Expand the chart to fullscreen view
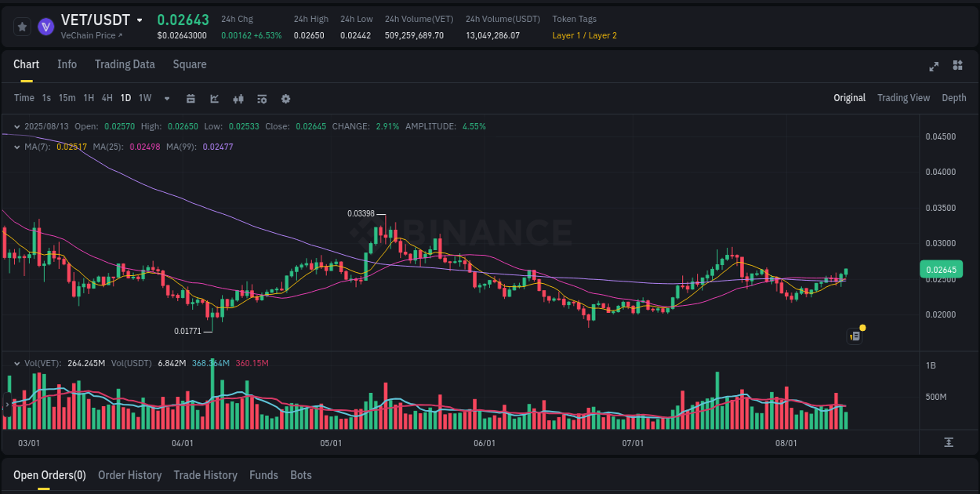Image resolution: width=980 pixels, height=494 pixels. 934,67
